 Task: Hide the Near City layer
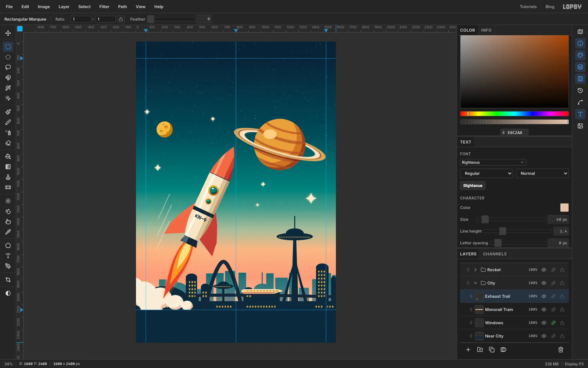tap(544, 336)
